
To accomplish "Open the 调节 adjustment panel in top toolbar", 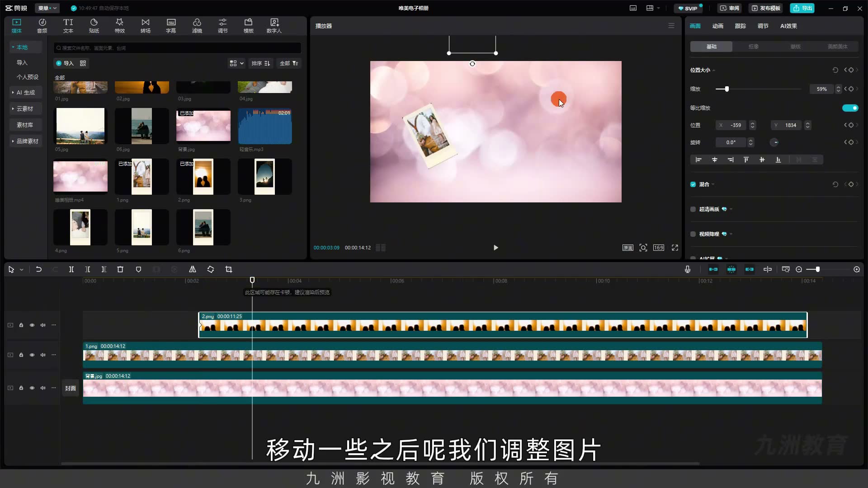I will pyautogui.click(x=223, y=26).
